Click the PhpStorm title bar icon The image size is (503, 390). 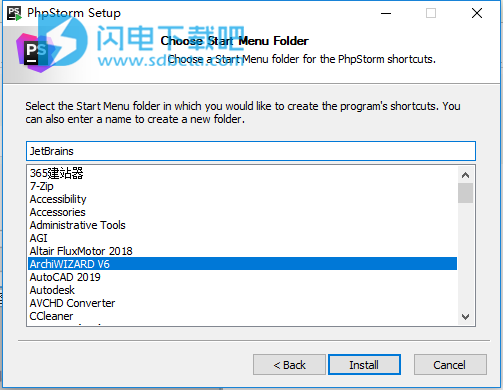pos(14,13)
